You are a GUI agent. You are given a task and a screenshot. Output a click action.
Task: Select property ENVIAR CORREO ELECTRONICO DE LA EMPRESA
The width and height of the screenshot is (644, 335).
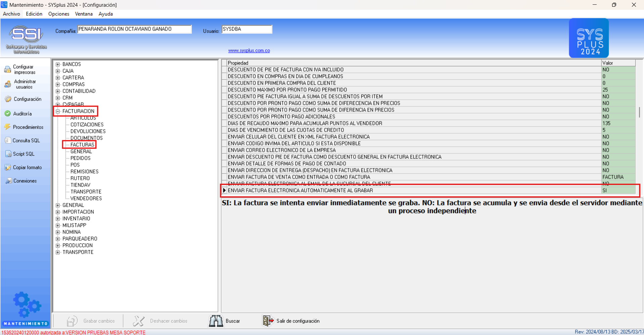coord(414,150)
